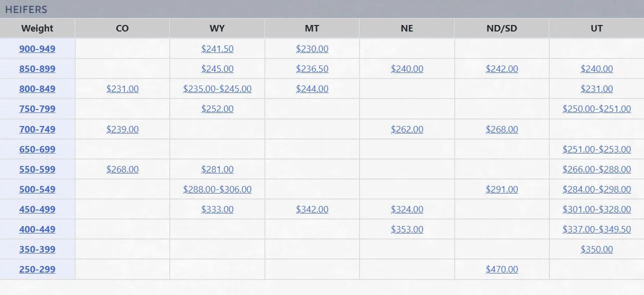Open the $266.00-$288.00 UT price range

(x=596, y=169)
